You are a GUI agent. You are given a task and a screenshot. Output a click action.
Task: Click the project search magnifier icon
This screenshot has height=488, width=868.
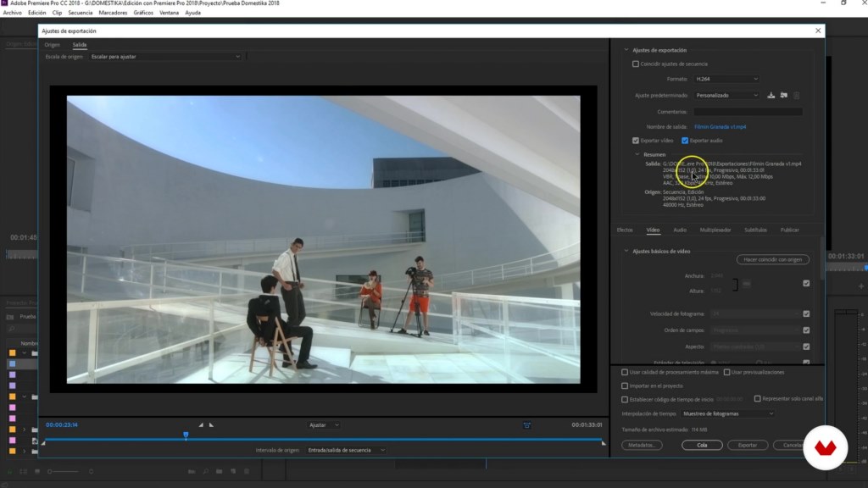pos(10,329)
